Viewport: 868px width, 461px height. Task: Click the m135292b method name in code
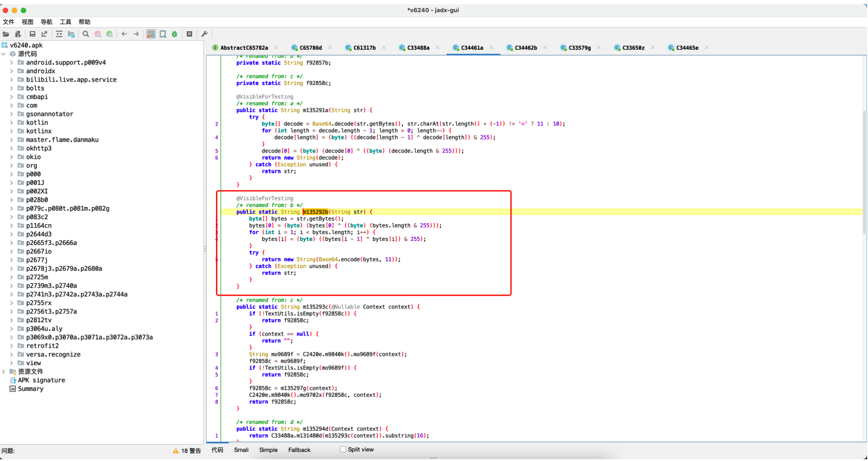[x=315, y=212]
